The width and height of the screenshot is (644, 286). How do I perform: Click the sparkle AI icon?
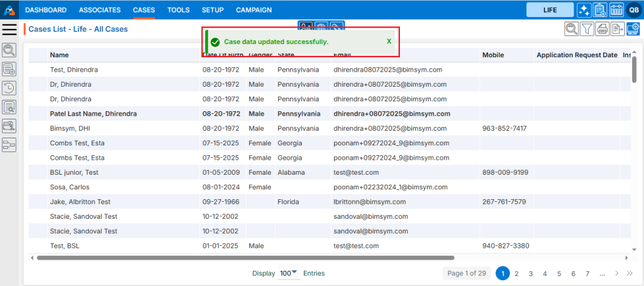click(584, 10)
